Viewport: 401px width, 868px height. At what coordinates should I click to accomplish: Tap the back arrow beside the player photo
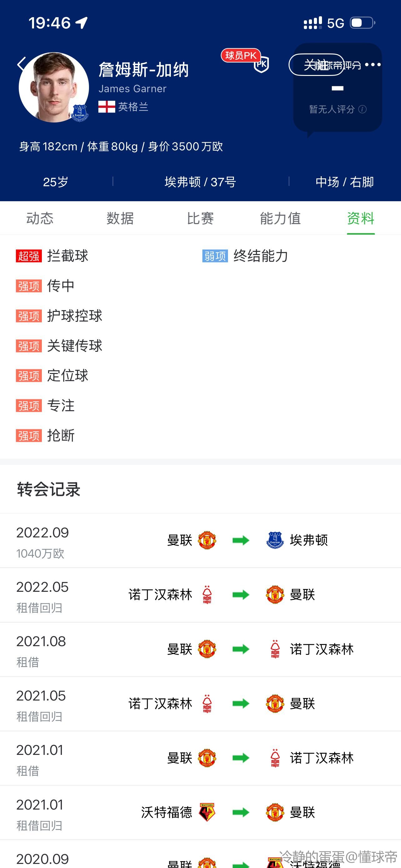(22, 64)
